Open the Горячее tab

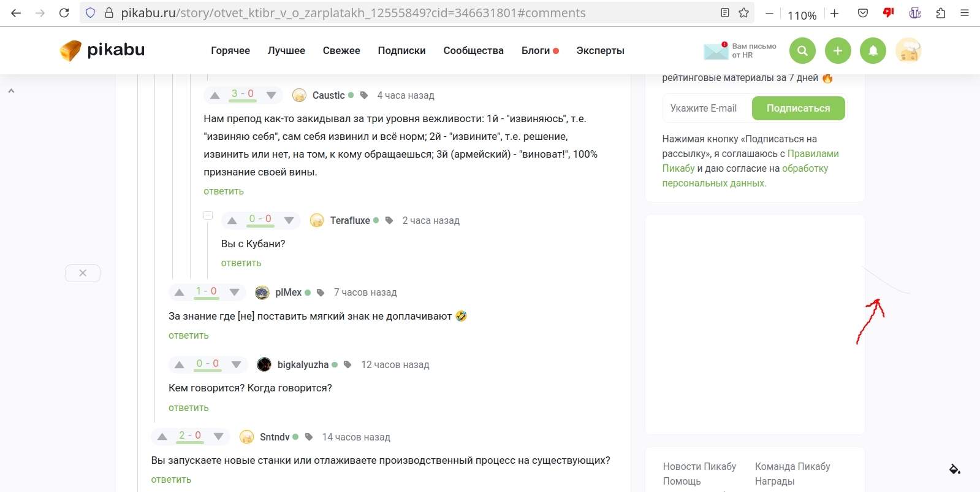[230, 51]
